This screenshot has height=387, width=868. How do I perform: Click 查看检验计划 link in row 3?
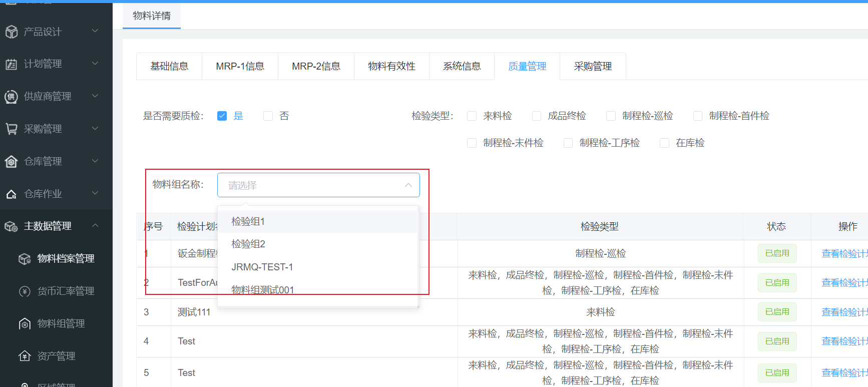click(x=844, y=312)
